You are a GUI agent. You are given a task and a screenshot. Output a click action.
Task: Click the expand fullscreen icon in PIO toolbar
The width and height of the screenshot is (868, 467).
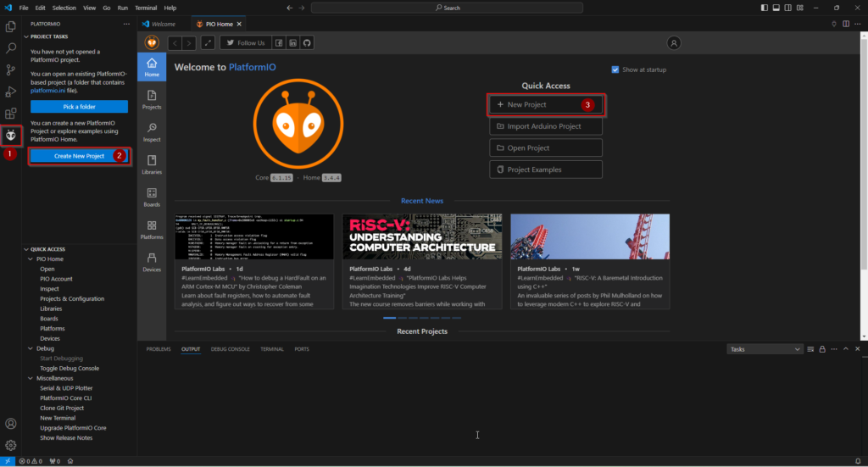point(208,43)
